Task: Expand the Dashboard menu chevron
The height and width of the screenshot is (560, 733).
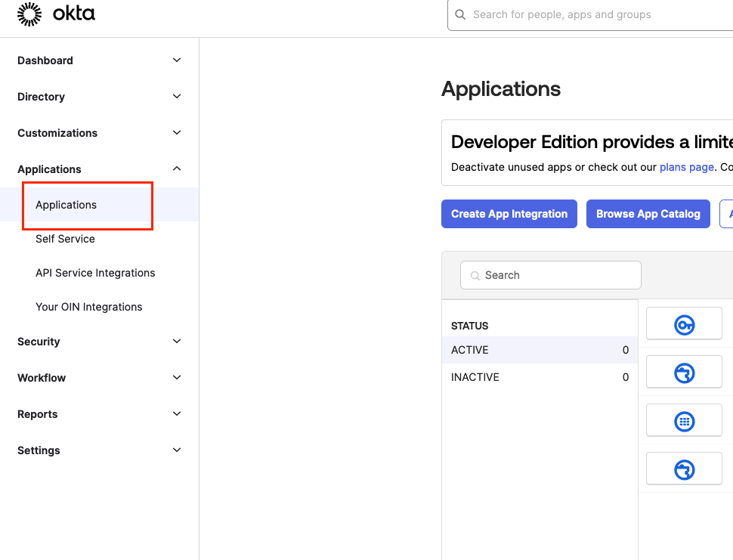Action: coord(177,60)
